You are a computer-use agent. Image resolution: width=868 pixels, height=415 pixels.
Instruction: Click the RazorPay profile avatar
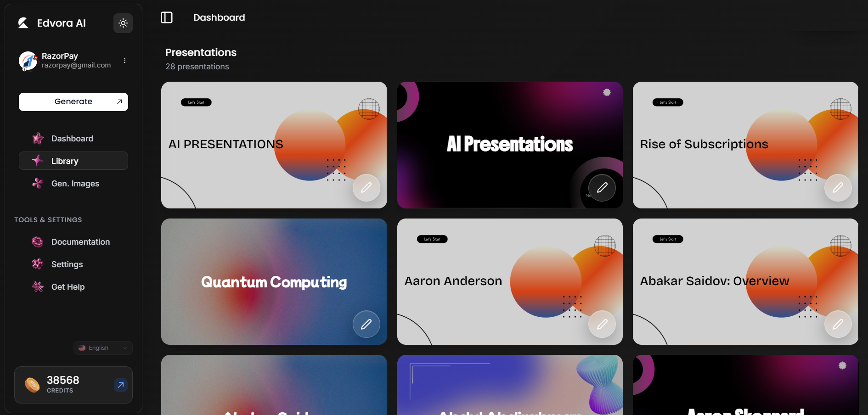coord(28,61)
